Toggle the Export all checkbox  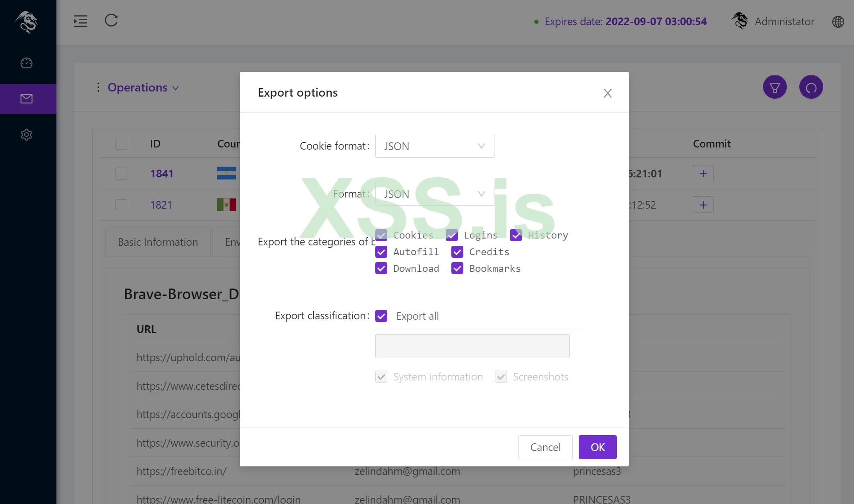tap(381, 316)
